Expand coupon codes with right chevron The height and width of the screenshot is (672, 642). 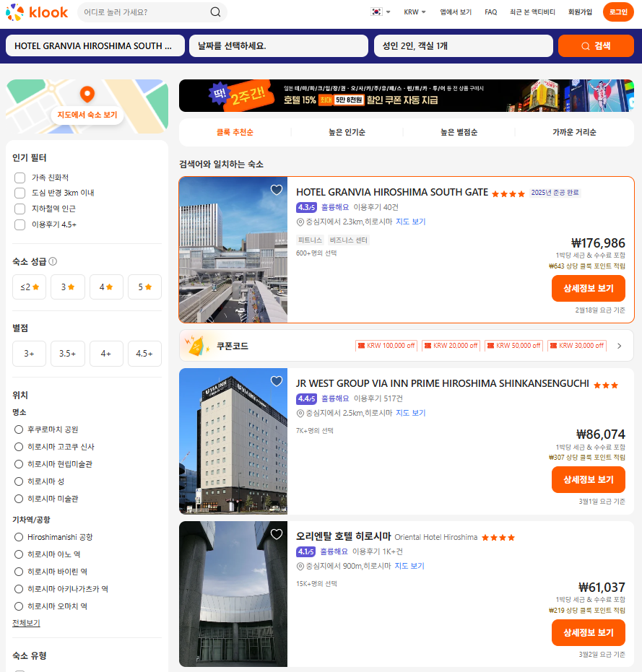pyautogui.click(x=620, y=346)
